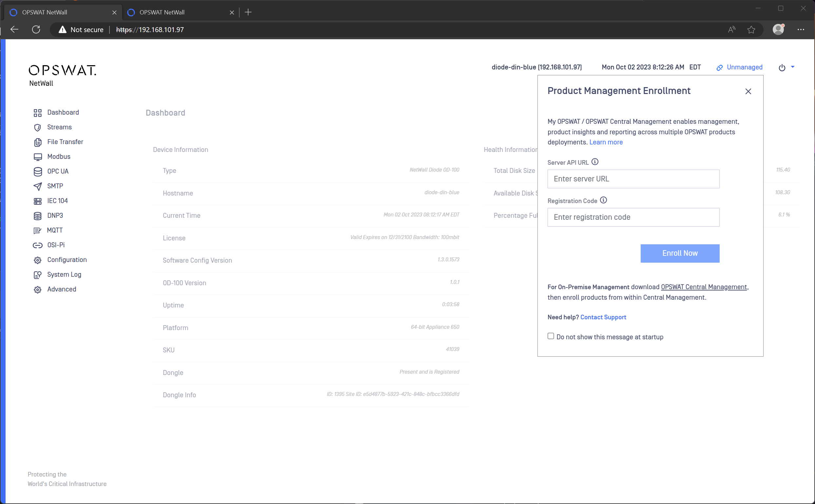This screenshot has height=504, width=815.
Task: Click the power icon in header
Action: 782,68
